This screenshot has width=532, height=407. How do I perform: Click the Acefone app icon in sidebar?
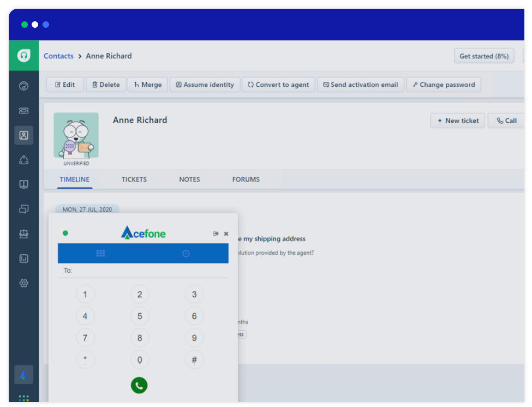(24, 375)
